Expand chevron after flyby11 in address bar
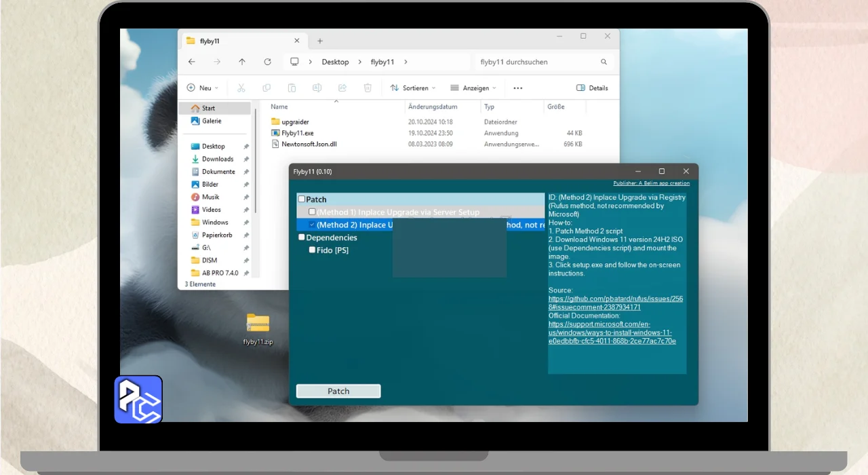868x475 pixels. coord(406,62)
